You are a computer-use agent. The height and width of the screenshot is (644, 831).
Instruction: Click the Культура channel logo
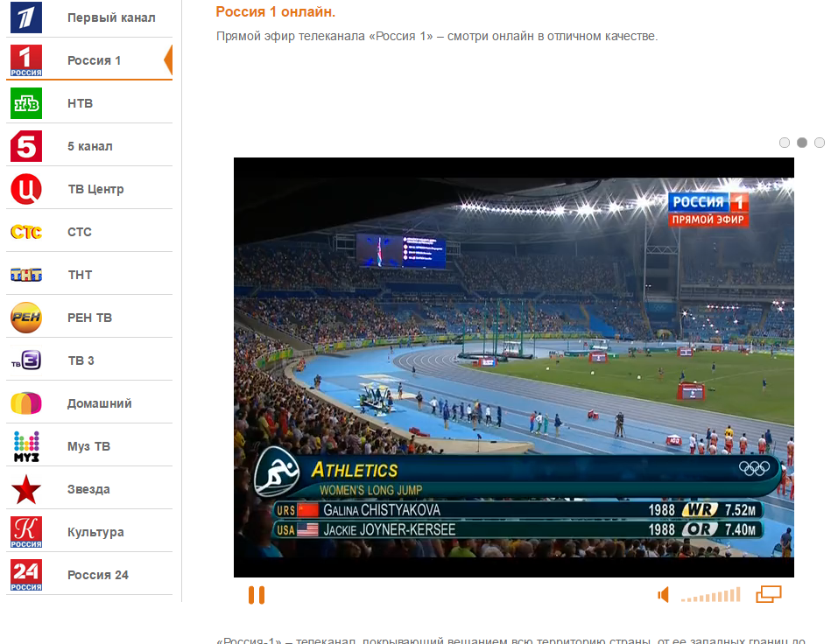pos(26,532)
